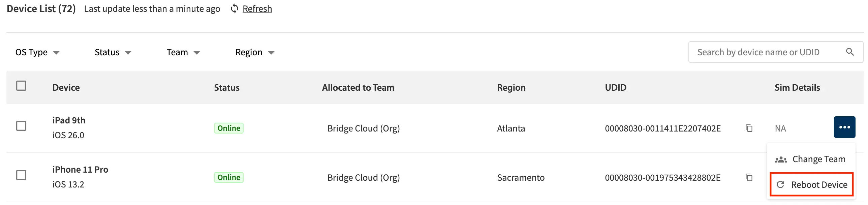Open the OS Type filter dropdown
Image resolution: width=868 pixels, height=205 pixels.
(37, 52)
